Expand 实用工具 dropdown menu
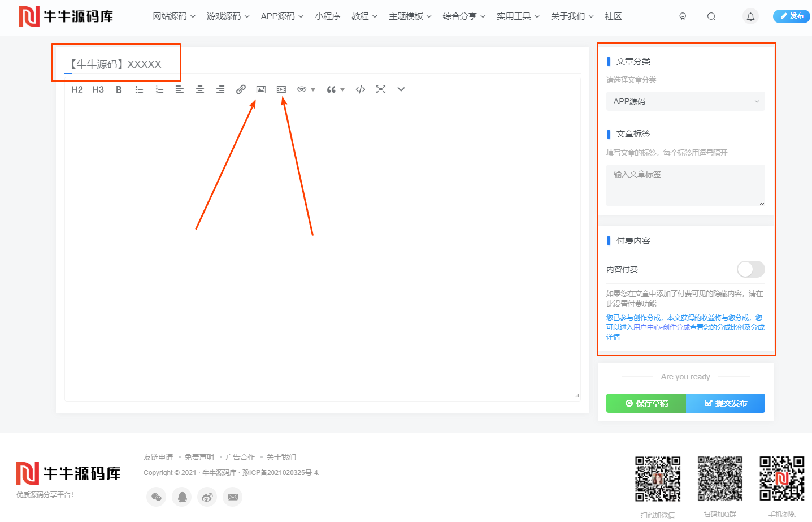The width and height of the screenshot is (812, 522). click(518, 16)
